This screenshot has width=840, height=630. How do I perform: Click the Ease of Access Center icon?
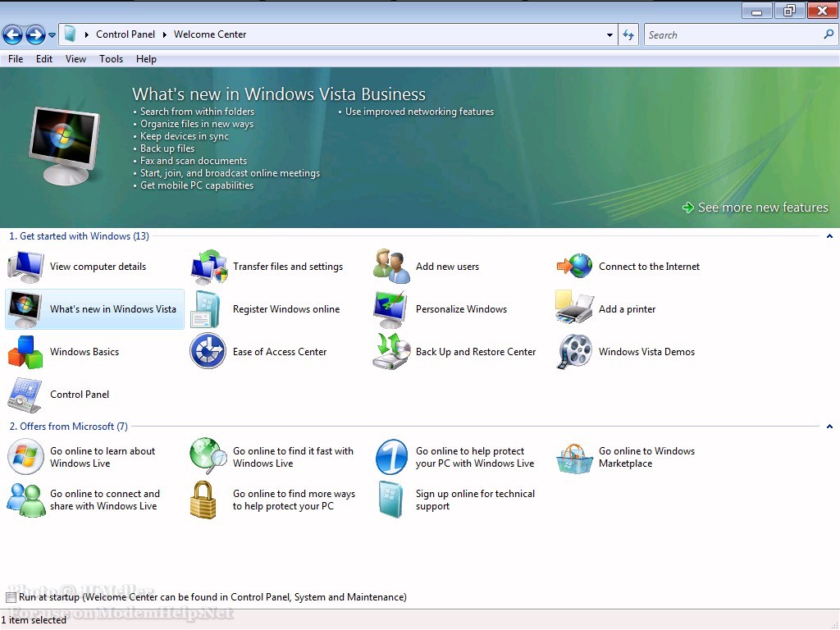click(208, 351)
